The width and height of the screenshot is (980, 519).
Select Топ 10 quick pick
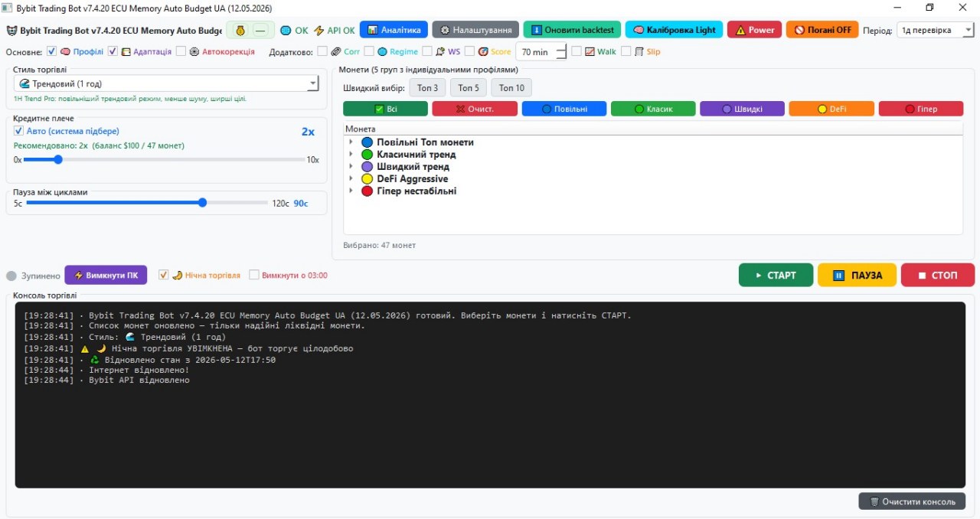click(511, 87)
